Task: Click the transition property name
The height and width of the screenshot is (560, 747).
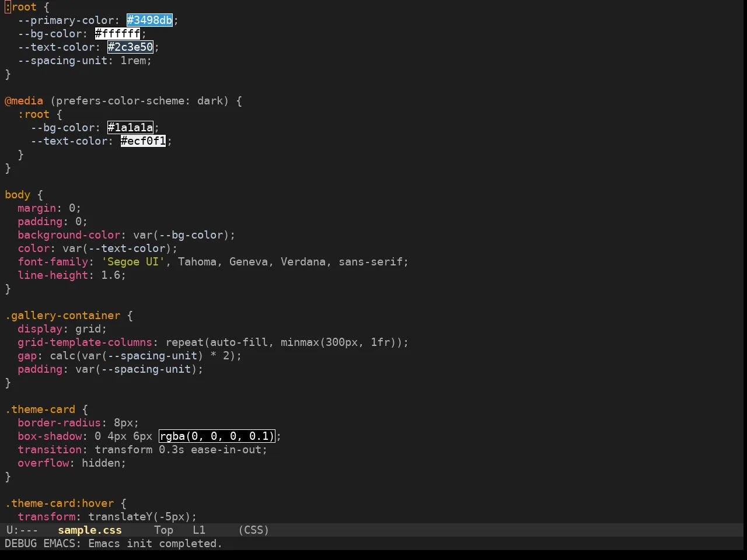Action: tap(50, 450)
